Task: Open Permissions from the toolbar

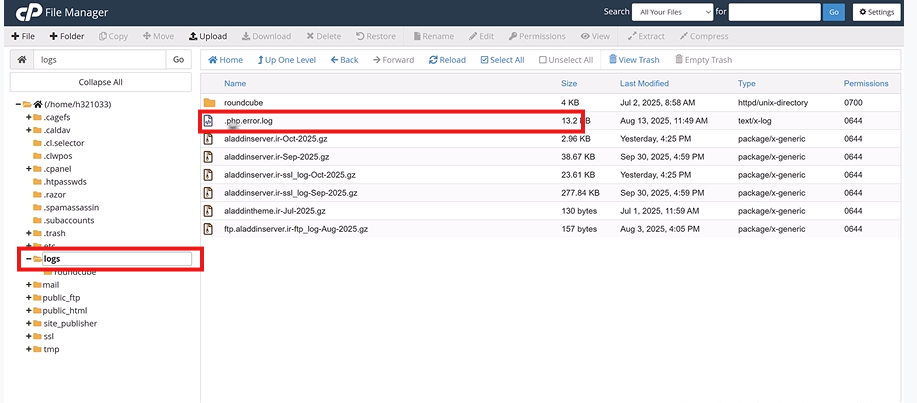Action: (537, 36)
